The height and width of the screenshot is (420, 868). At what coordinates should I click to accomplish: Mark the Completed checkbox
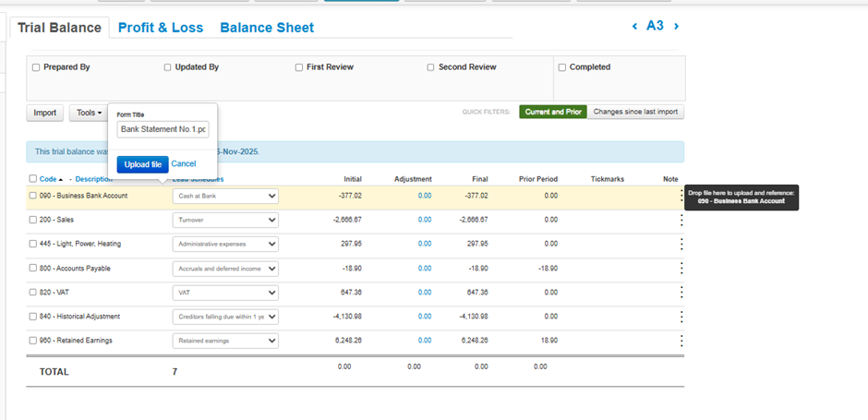coord(562,67)
